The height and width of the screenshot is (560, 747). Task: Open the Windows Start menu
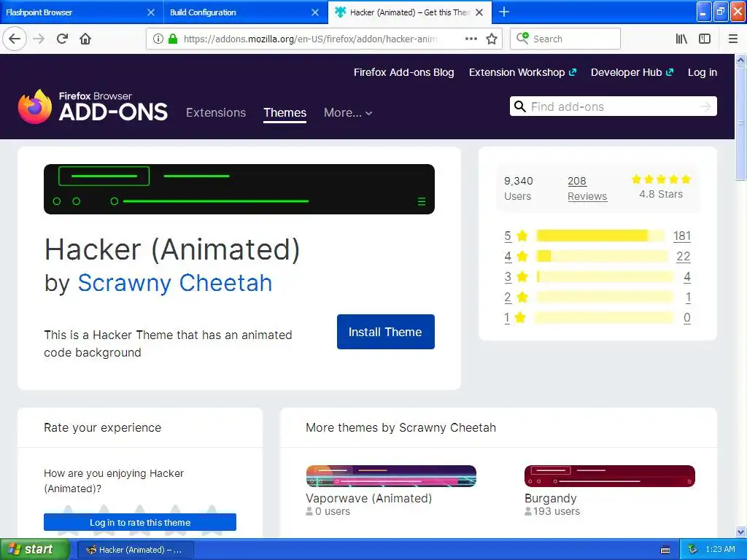[34, 550]
